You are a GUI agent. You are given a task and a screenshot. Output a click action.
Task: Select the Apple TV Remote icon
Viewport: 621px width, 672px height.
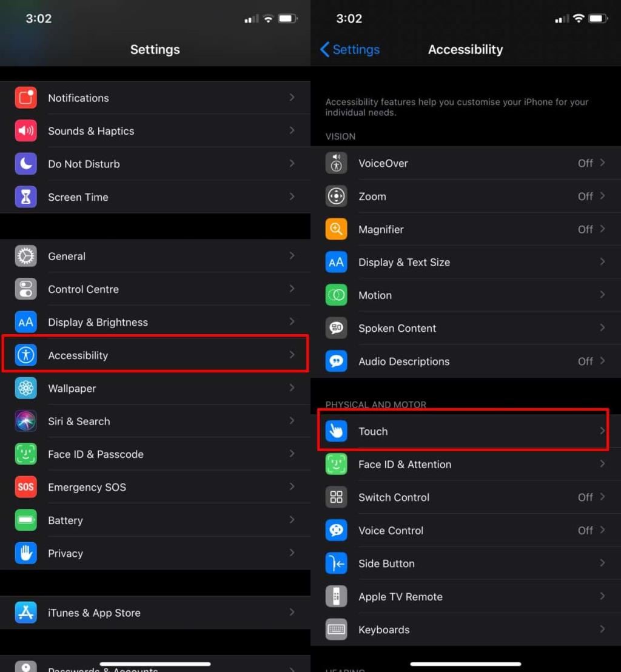tap(336, 596)
